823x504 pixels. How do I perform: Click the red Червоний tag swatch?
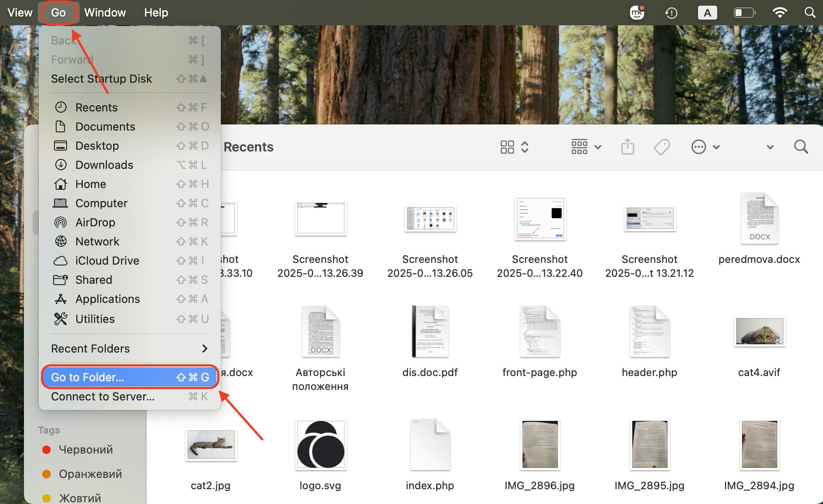tap(47, 449)
